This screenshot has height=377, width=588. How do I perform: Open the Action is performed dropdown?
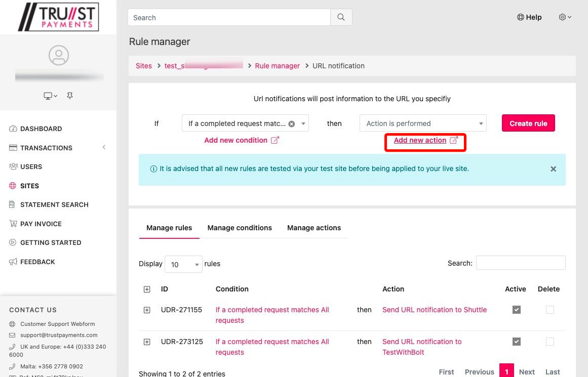tap(422, 123)
